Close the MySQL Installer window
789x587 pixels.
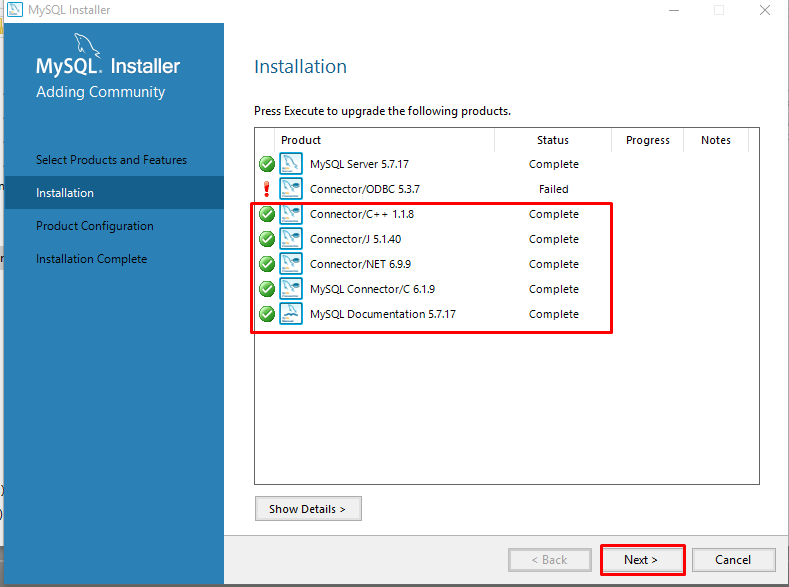tap(765, 10)
